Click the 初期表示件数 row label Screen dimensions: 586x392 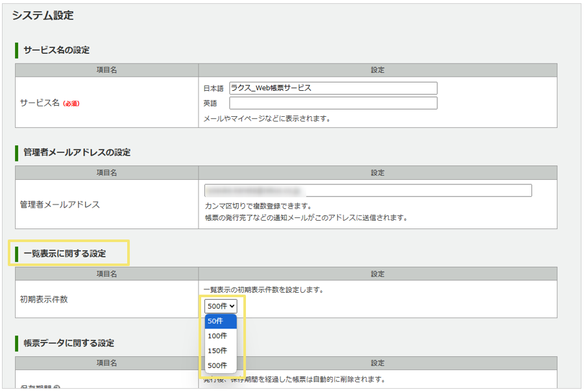click(43, 299)
